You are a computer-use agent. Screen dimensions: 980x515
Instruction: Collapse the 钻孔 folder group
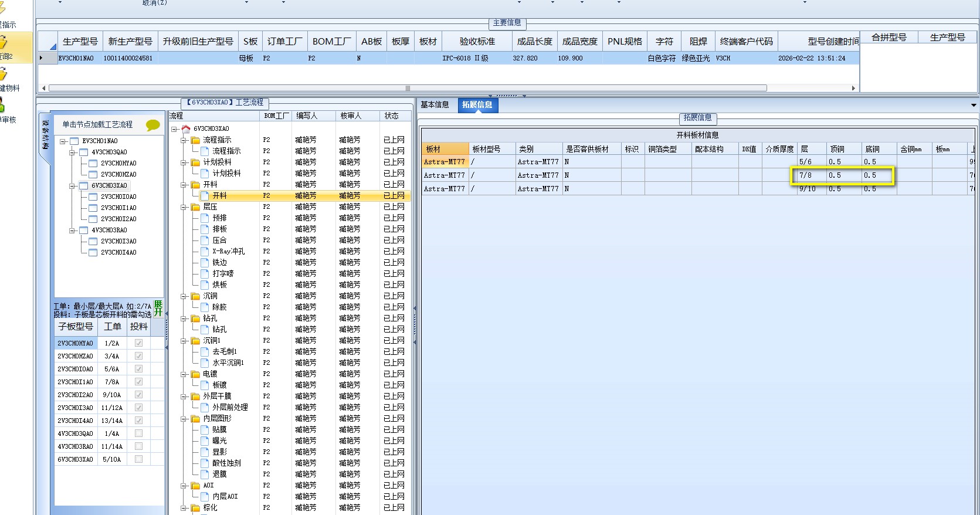[184, 319]
